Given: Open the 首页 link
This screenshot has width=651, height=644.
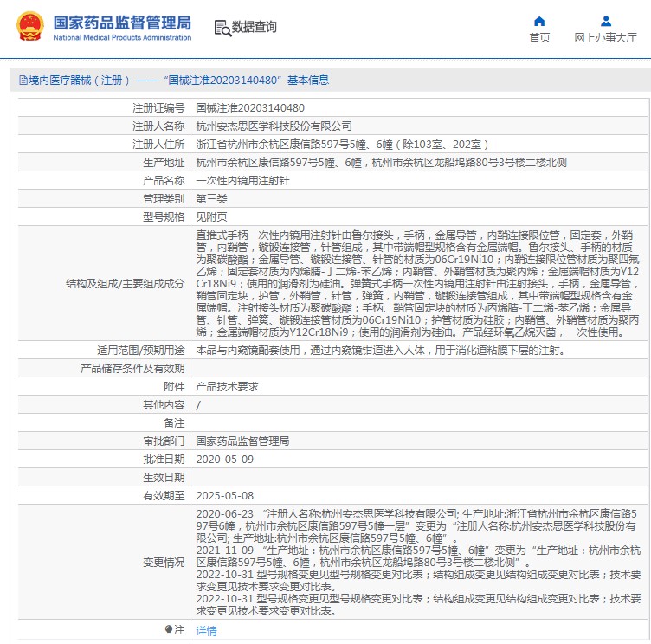Looking at the screenshot, I should tap(539, 38).
